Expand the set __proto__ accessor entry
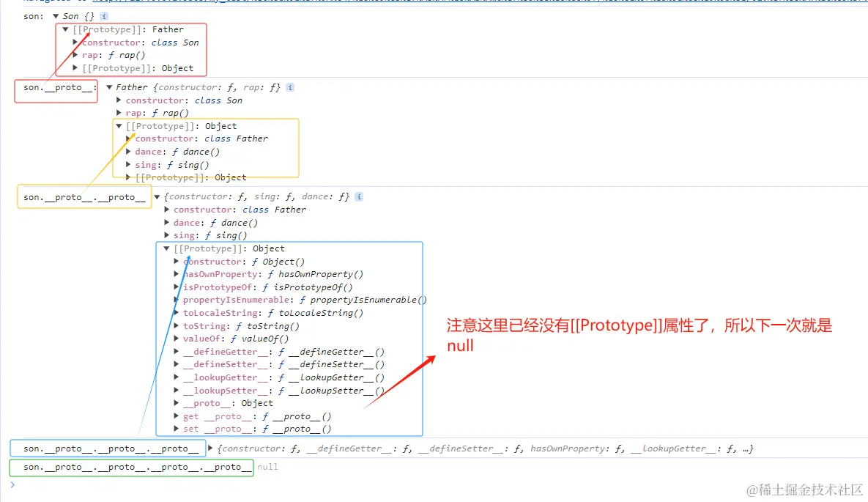868x502 pixels. click(176, 429)
